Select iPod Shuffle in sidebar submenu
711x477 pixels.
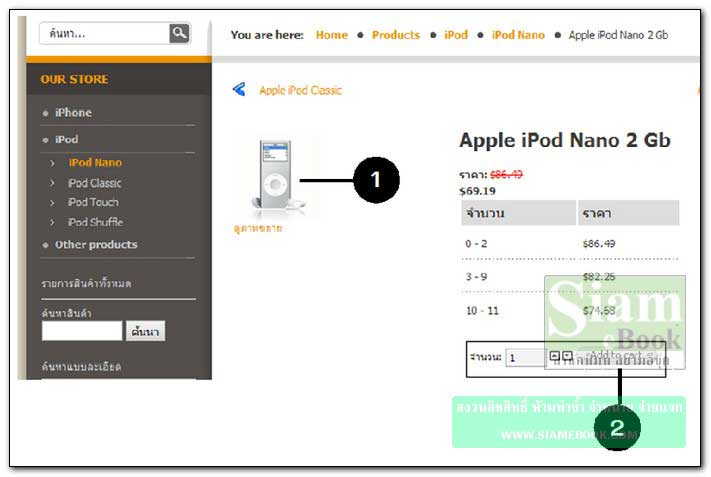(x=95, y=222)
